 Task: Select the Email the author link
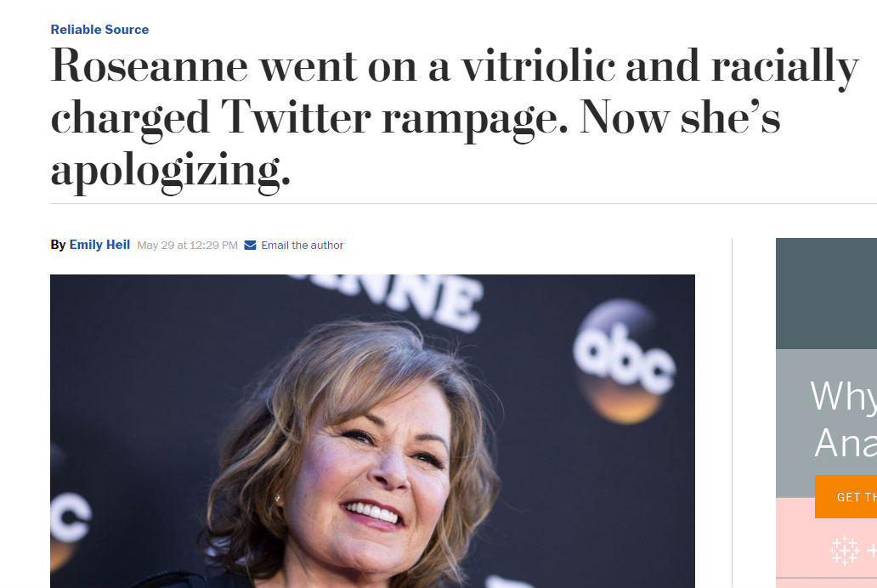point(302,245)
